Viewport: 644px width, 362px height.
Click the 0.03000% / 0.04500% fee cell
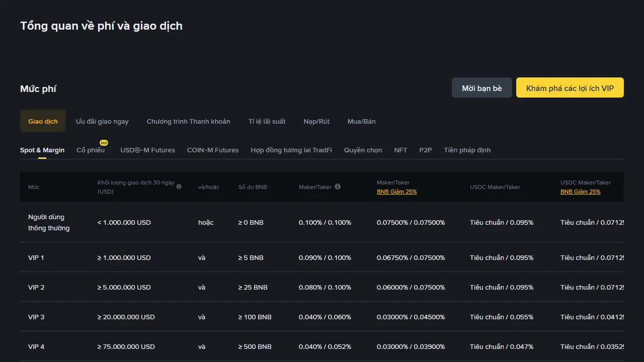point(411,317)
